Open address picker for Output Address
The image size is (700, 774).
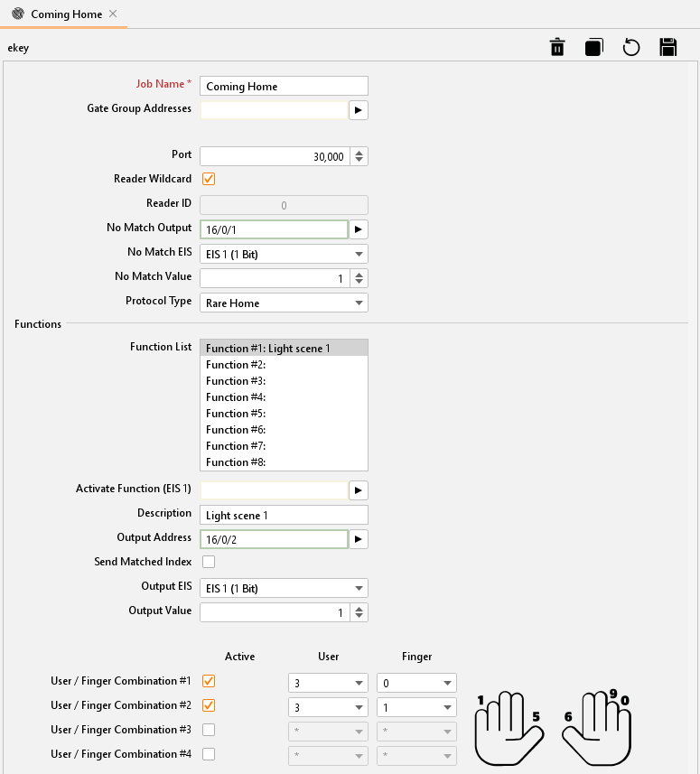pos(359,539)
